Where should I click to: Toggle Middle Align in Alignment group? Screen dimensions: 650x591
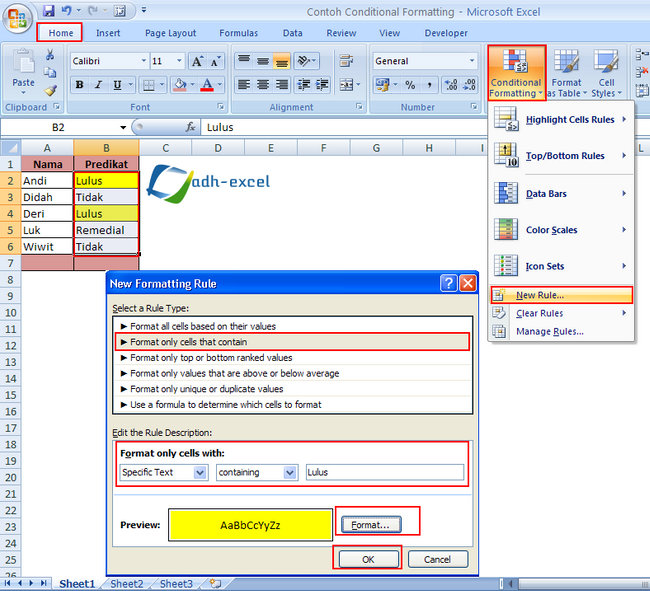point(263,61)
